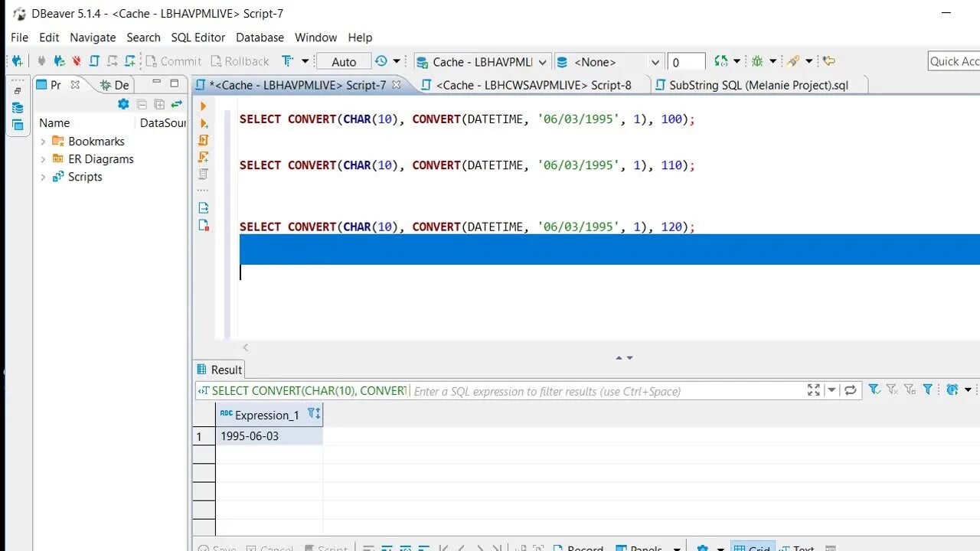980x551 pixels.
Task: Click the database stack icon in left strip
Action: [x=18, y=108]
